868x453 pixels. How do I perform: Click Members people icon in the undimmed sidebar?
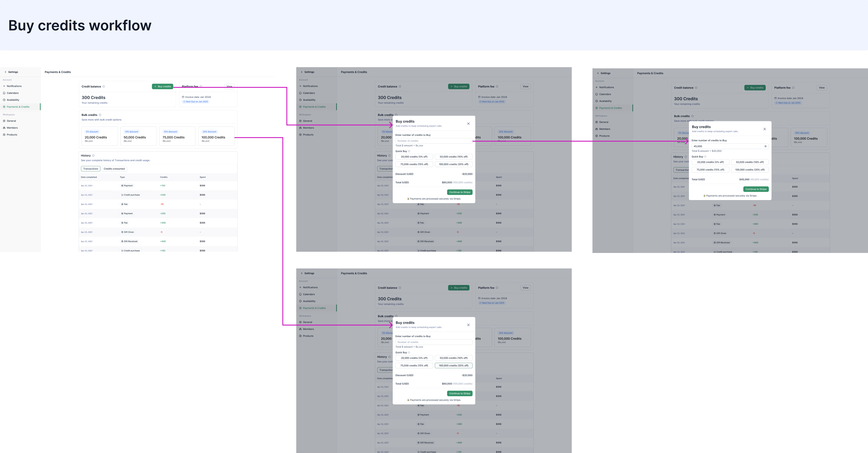(x=4, y=128)
